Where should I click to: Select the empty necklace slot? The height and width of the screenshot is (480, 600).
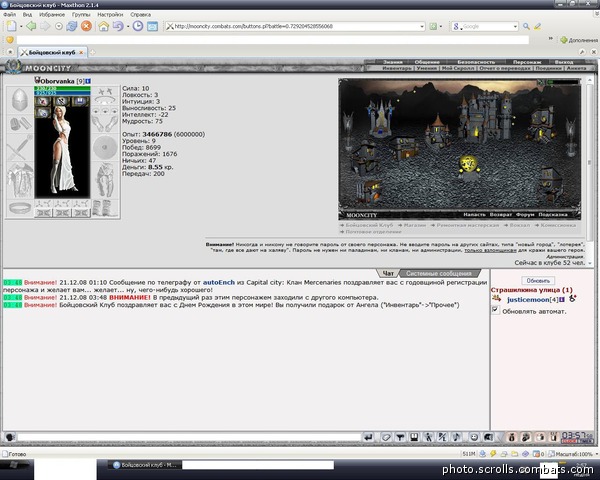105,101
